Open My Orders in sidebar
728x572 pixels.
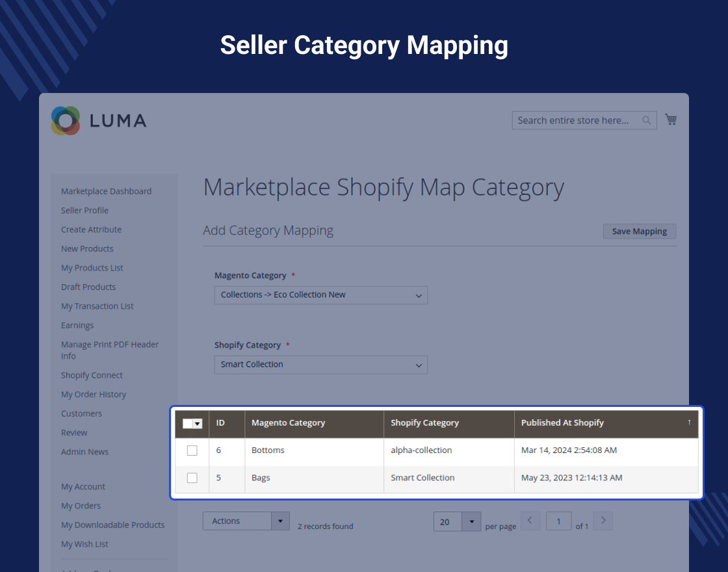pyautogui.click(x=81, y=506)
